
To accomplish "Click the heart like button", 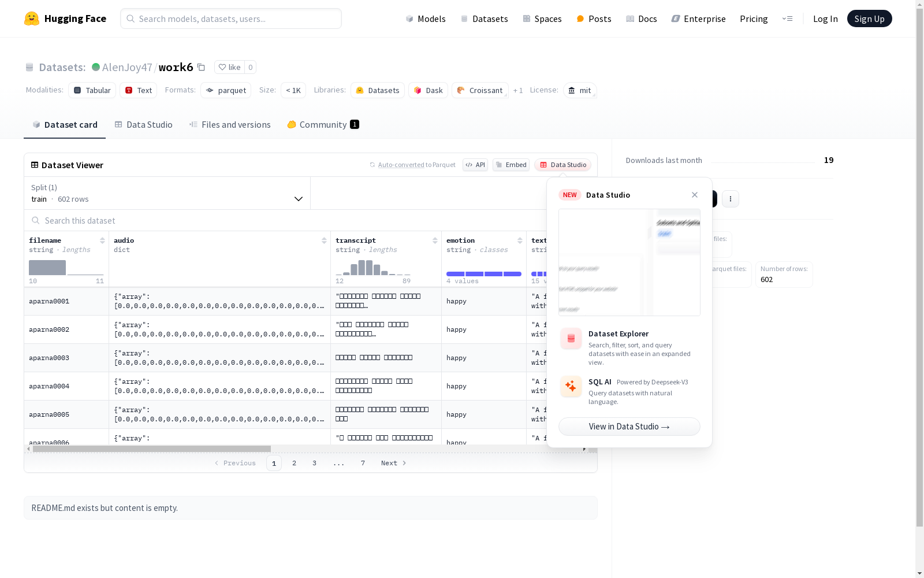I will point(229,67).
